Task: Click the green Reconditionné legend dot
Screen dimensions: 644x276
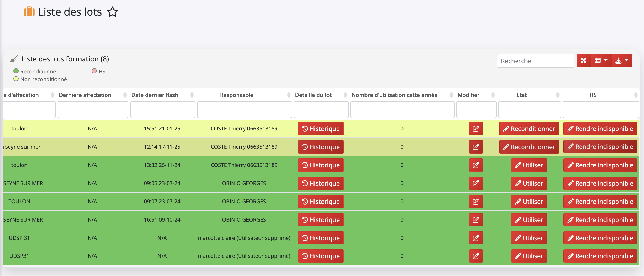Action: (x=16, y=71)
